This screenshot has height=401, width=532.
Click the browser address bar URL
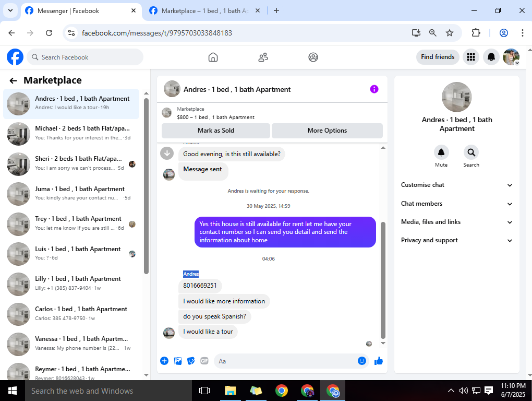(157, 33)
